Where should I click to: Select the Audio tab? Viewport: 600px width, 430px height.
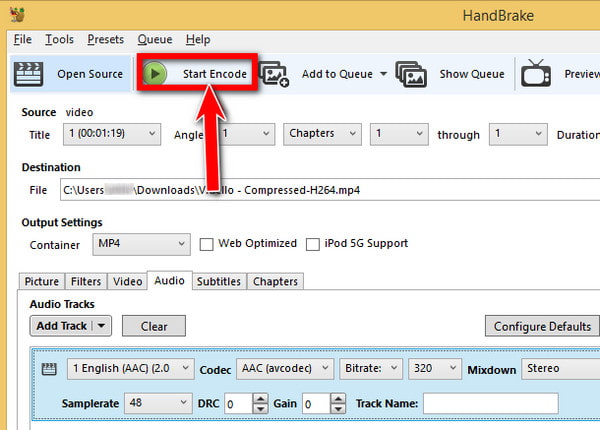pos(170,280)
